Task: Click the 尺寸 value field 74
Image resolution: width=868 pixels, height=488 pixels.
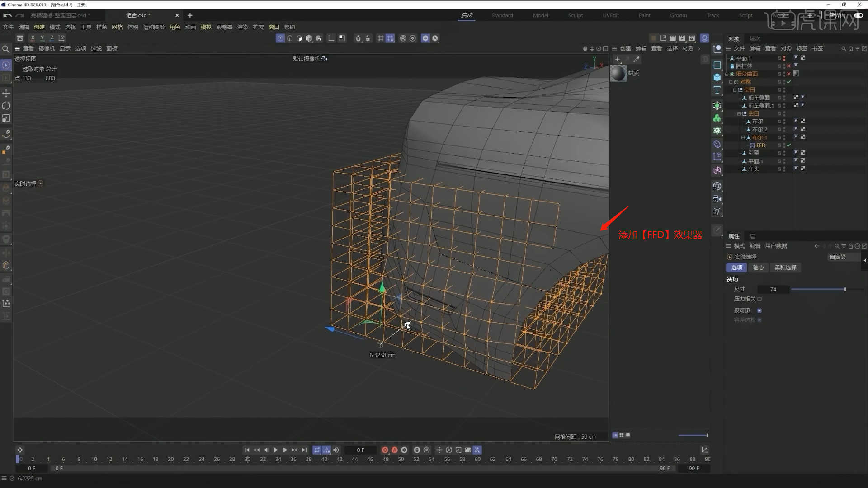Action: pos(773,290)
